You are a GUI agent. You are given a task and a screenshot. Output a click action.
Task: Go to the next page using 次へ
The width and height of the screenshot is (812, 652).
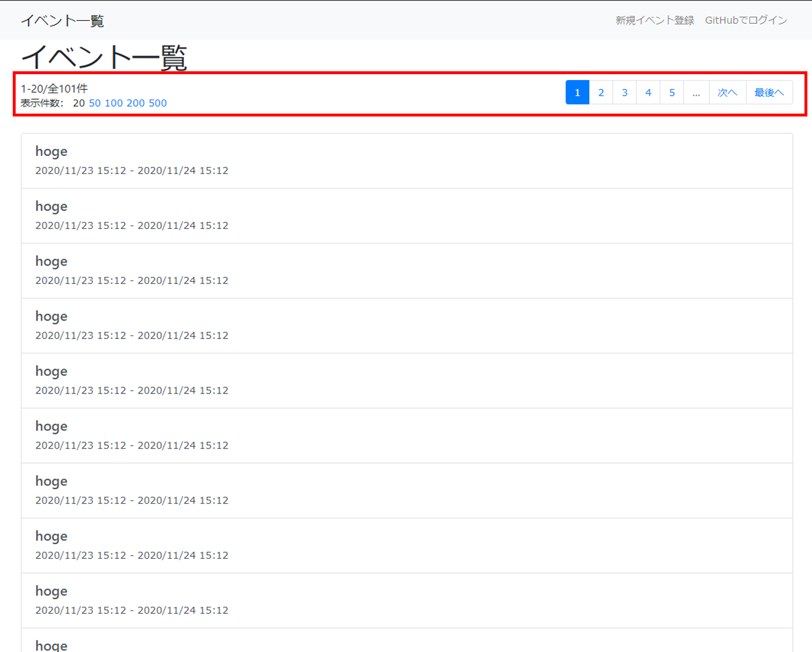click(x=727, y=92)
